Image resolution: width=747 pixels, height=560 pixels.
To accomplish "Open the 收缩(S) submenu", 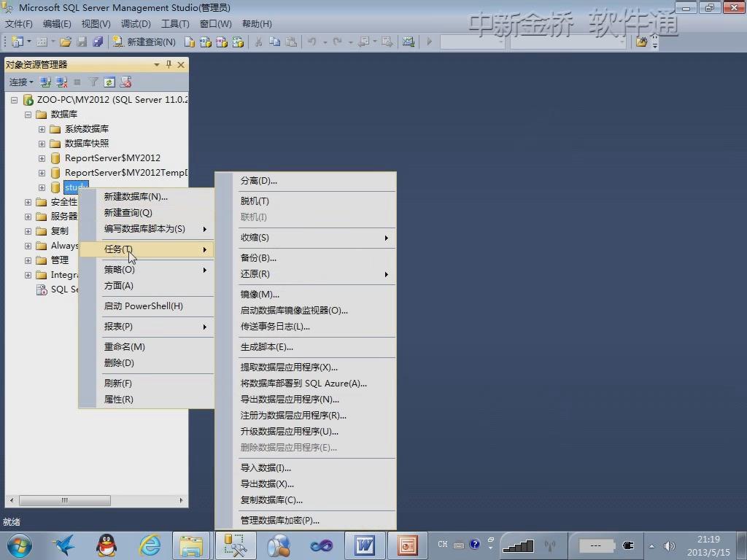I will point(306,238).
